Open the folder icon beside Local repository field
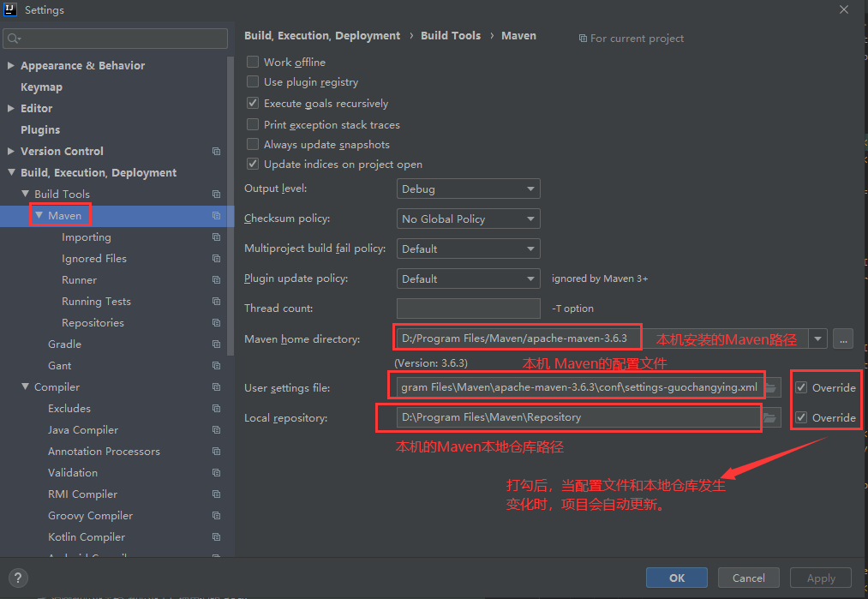 click(770, 417)
